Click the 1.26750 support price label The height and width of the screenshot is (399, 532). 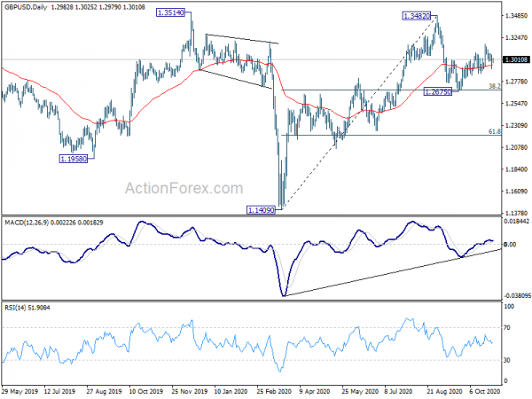(438, 91)
